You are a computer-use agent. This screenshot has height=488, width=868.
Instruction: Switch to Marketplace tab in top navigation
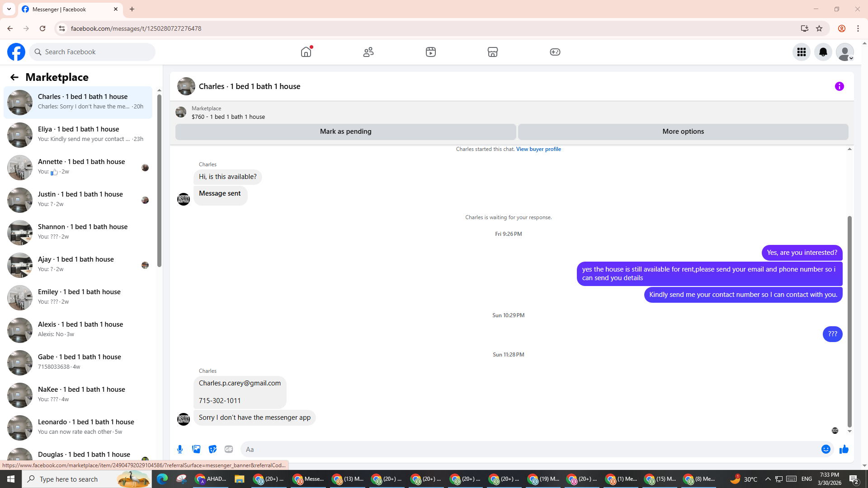[492, 52]
